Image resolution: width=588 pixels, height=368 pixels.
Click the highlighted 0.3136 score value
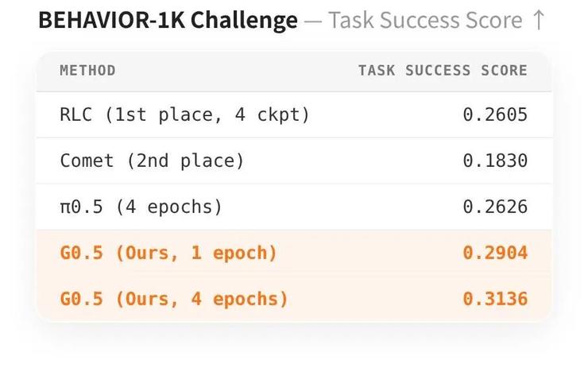[495, 300]
